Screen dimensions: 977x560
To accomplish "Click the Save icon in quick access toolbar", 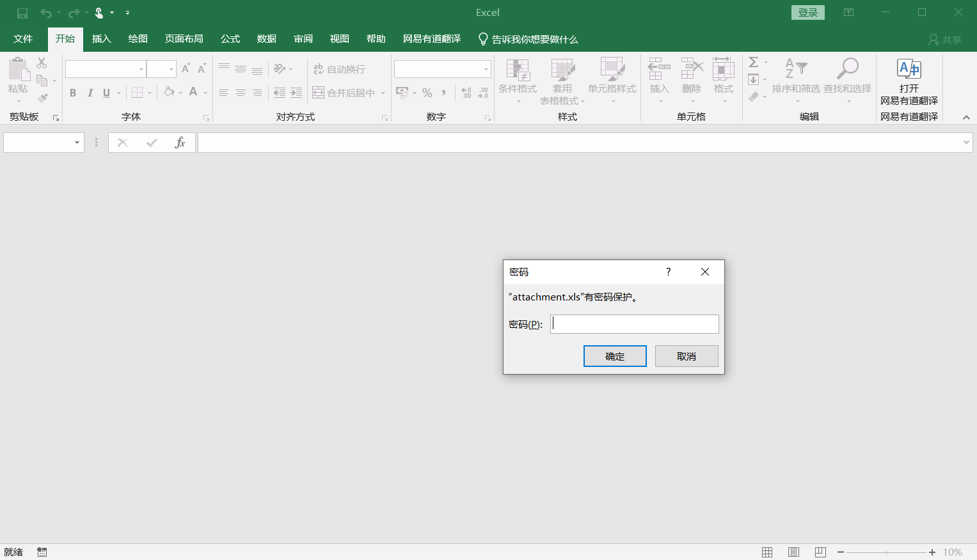I will tap(22, 13).
